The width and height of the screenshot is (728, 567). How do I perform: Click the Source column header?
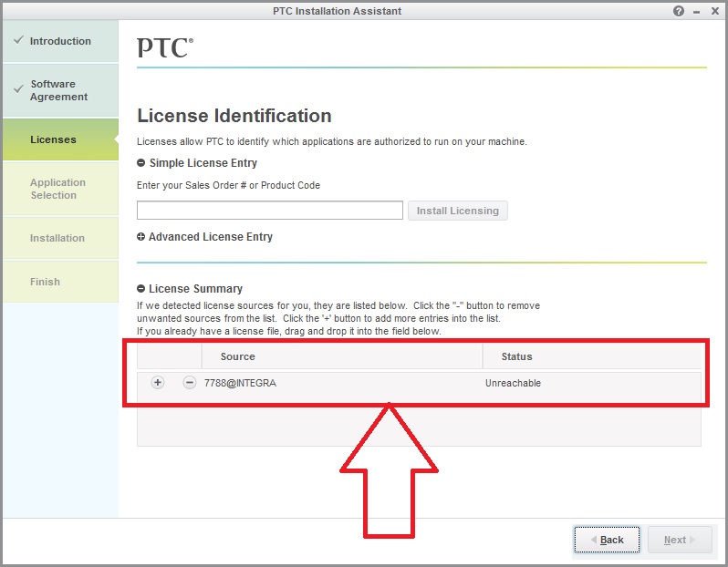(x=342, y=356)
